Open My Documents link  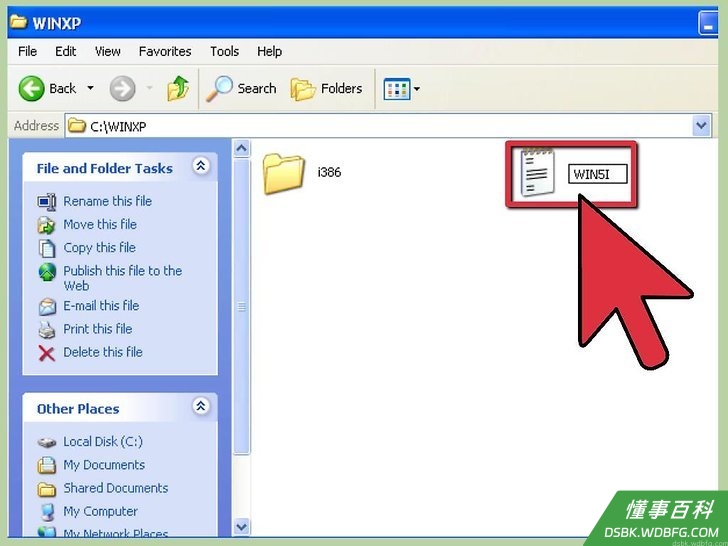click(x=104, y=465)
